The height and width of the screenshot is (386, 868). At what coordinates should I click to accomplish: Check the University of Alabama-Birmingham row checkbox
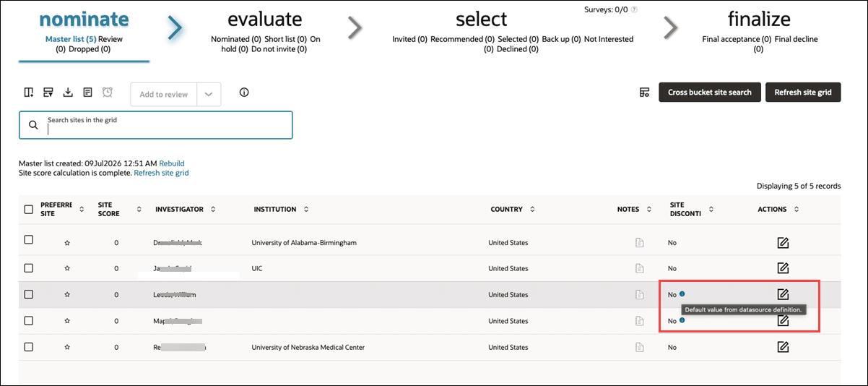29,240
